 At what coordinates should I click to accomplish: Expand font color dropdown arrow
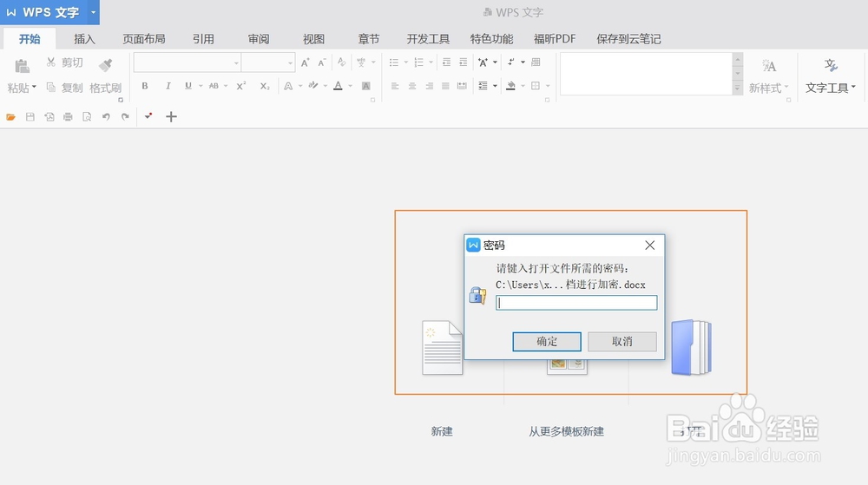350,86
